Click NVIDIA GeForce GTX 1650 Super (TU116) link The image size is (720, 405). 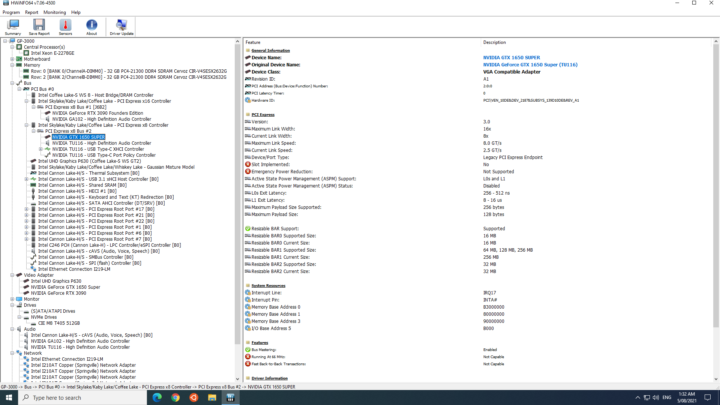(x=530, y=65)
